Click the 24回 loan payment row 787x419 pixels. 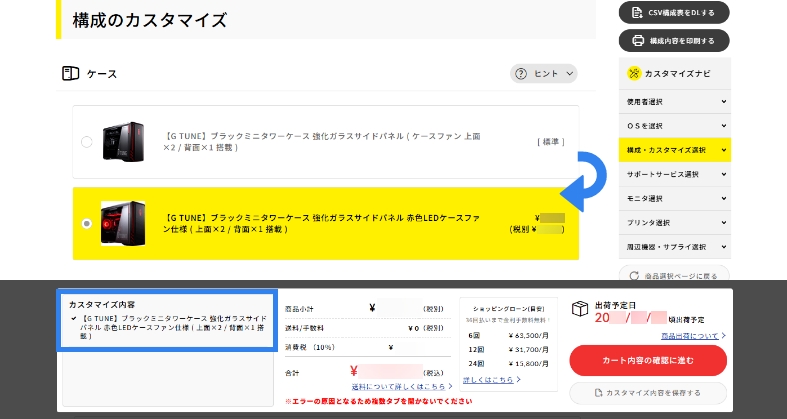point(508,363)
